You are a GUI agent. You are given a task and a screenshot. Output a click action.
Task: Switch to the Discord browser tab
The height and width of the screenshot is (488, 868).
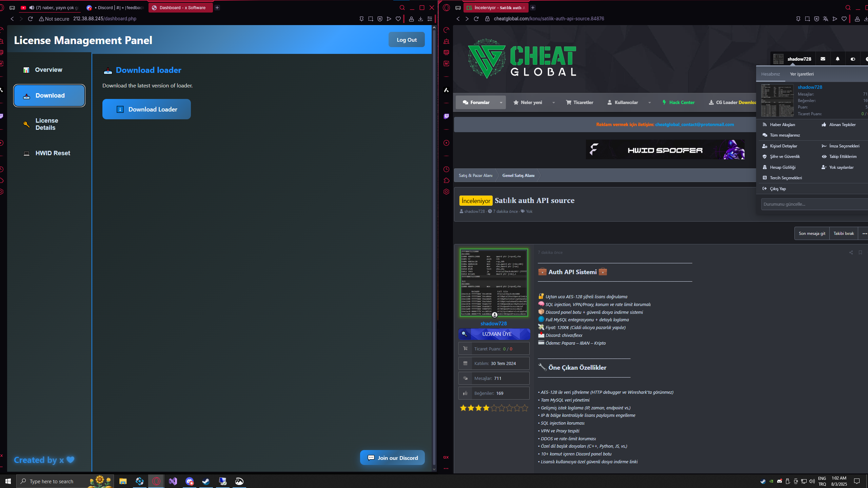(115, 7)
